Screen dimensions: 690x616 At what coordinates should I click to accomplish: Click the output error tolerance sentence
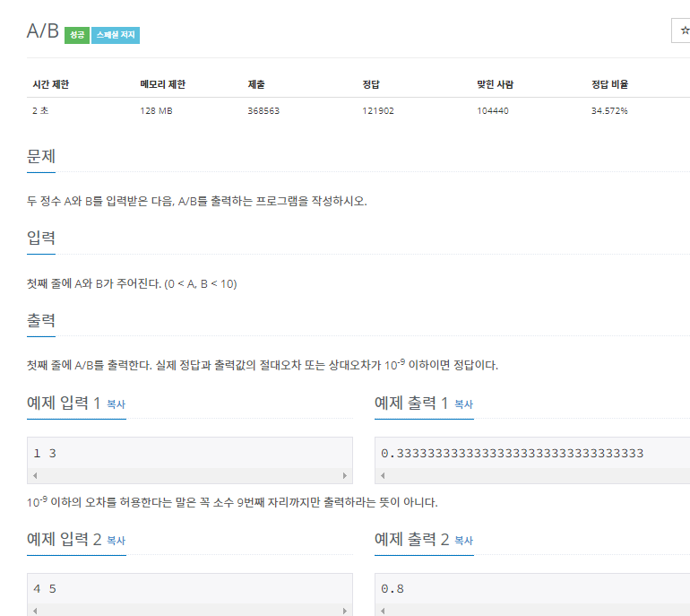[263, 365]
